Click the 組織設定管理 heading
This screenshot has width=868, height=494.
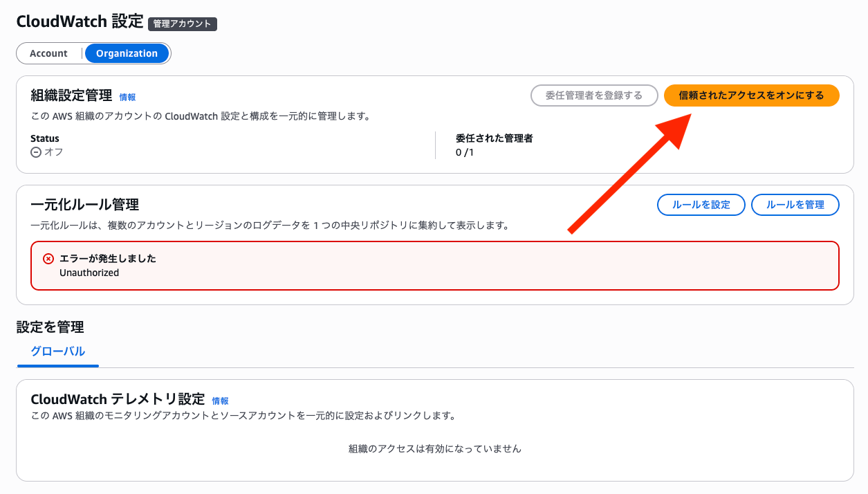point(72,95)
